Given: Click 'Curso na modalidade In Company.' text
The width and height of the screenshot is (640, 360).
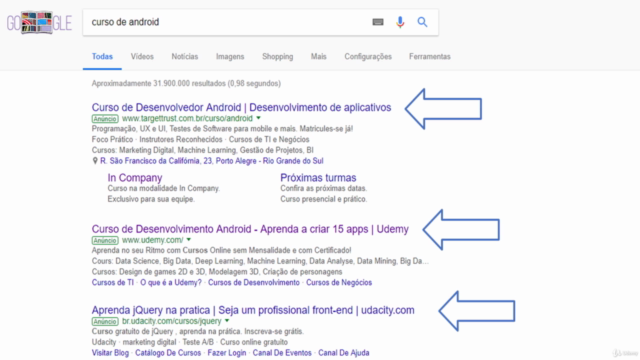Looking at the screenshot, I should coord(164,188).
